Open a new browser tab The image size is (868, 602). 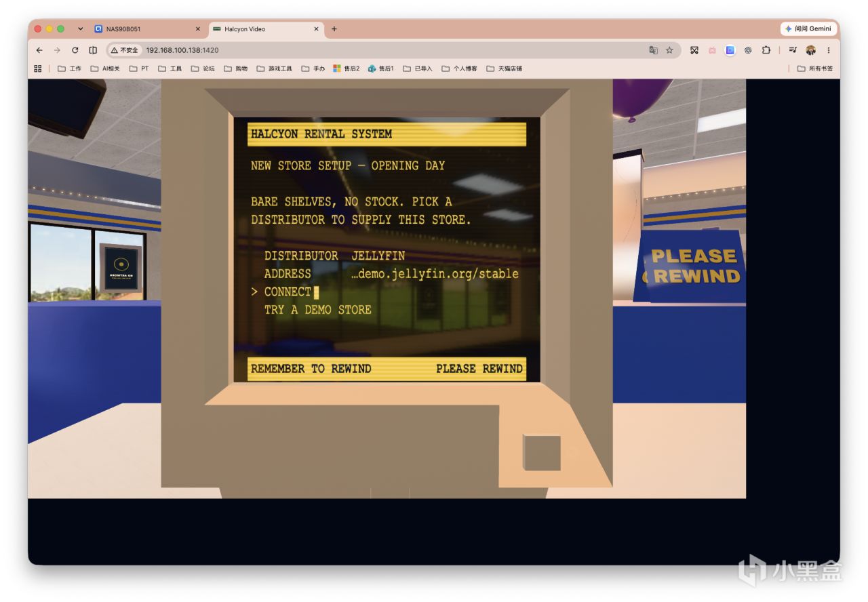coord(334,29)
